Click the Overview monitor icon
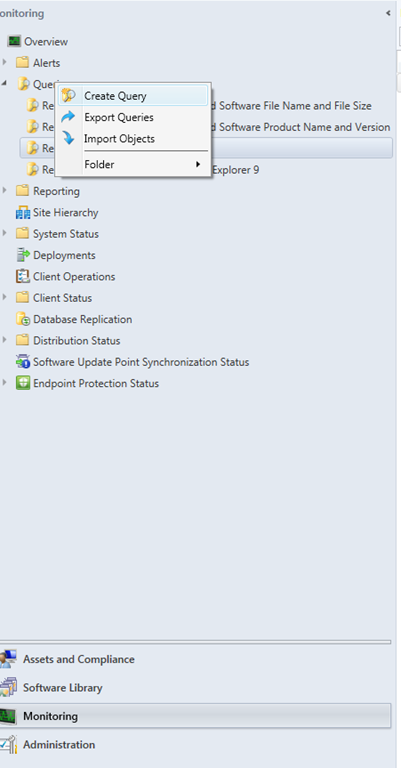401x768 pixels. pos(14,42)
